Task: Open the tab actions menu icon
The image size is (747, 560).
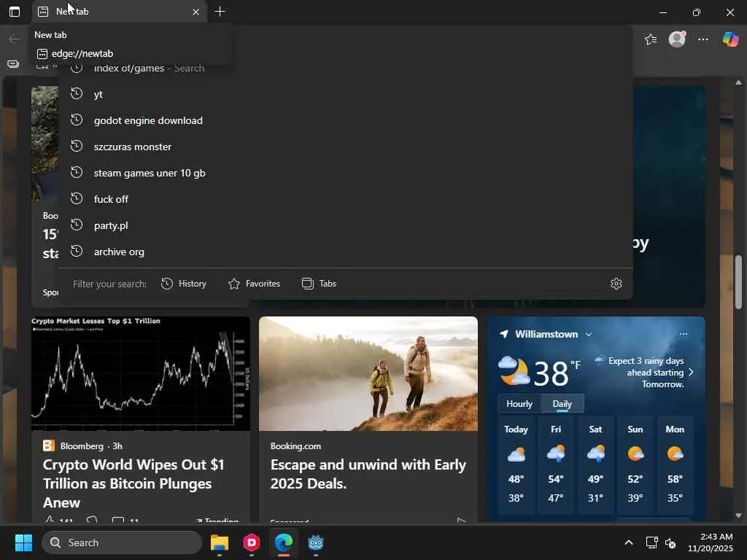Action: [15, 12]
